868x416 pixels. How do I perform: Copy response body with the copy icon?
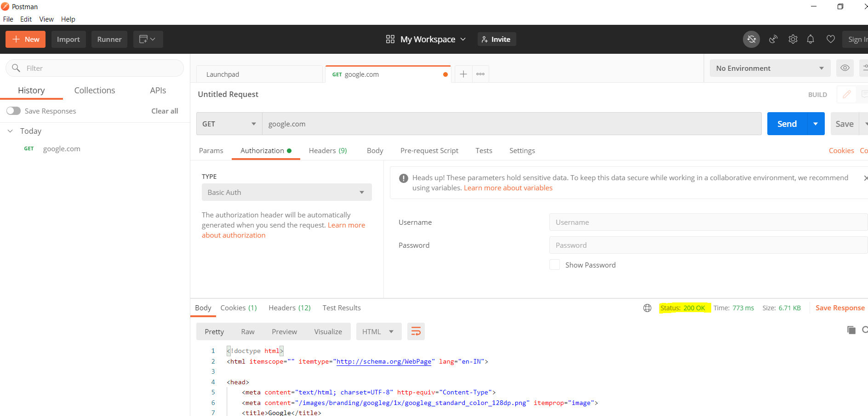851,330
